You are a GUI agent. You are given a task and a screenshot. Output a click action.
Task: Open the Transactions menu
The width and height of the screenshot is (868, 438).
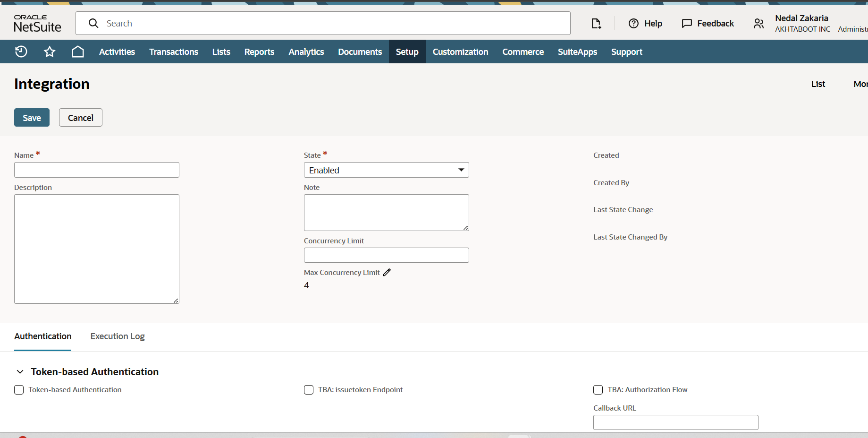[x=174, y=52]
